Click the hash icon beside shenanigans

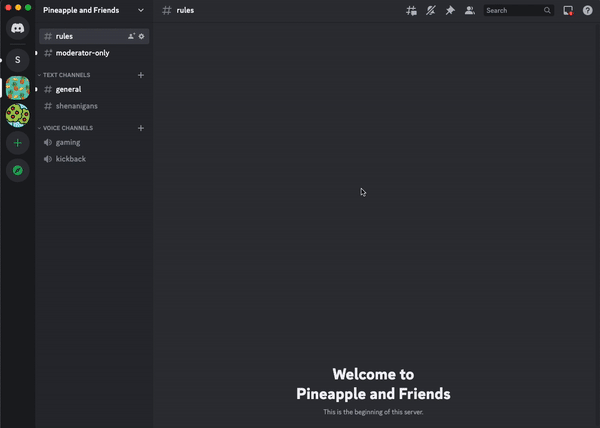tap(48, 106)
